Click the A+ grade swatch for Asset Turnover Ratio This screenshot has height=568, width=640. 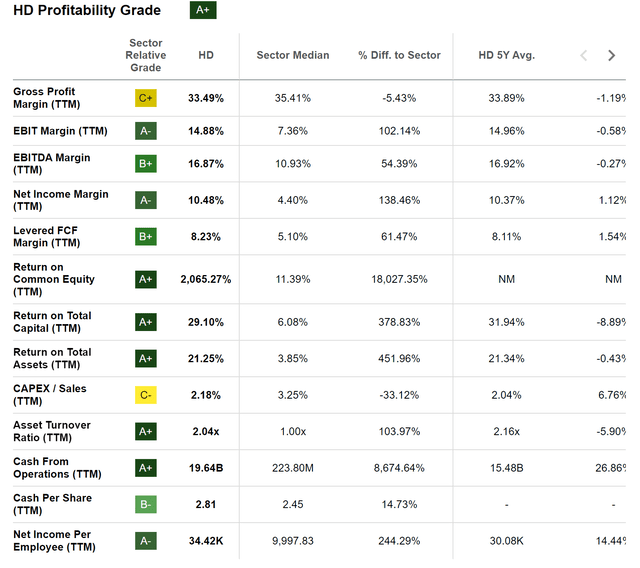click(146, 431)
